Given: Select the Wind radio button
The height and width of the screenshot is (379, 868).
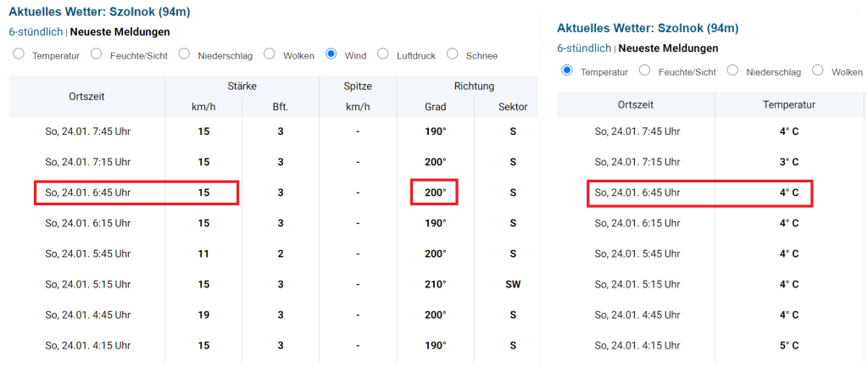Looking at the screenshot, I should [x=331, y=54].
